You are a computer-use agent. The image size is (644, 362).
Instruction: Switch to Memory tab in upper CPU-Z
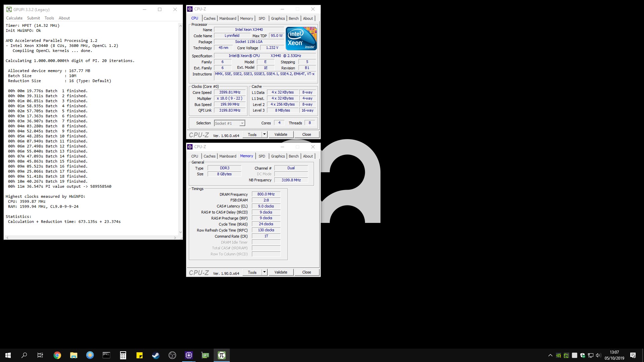click(x=247, y=18)
